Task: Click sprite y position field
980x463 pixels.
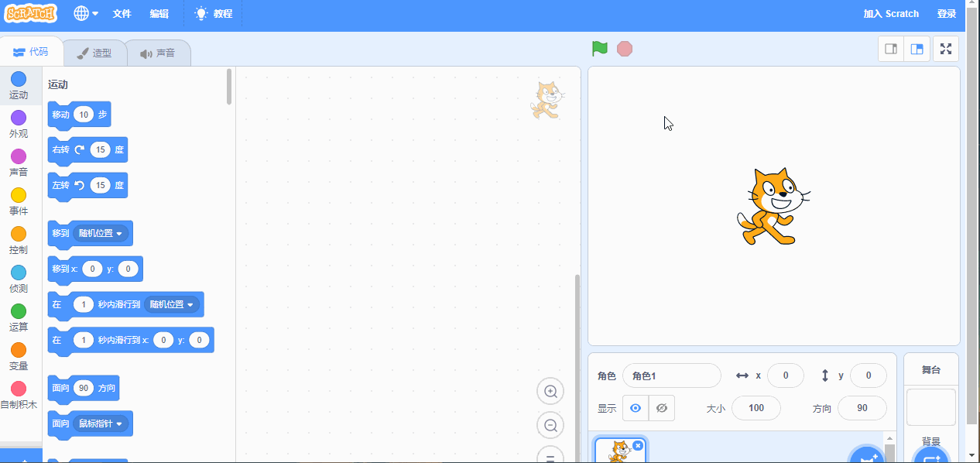Action: point(868,376)
